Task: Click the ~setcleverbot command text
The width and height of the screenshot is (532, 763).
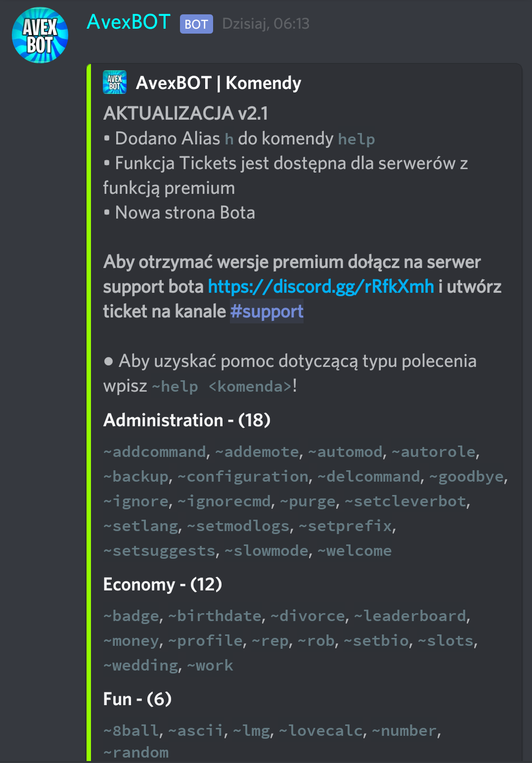Action: tap(406, 501)
